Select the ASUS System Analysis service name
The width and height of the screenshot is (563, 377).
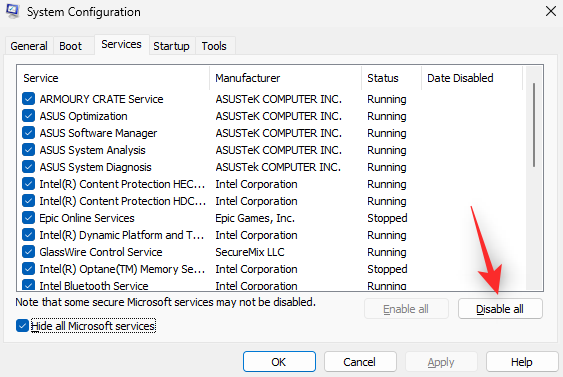coord(92,150)
